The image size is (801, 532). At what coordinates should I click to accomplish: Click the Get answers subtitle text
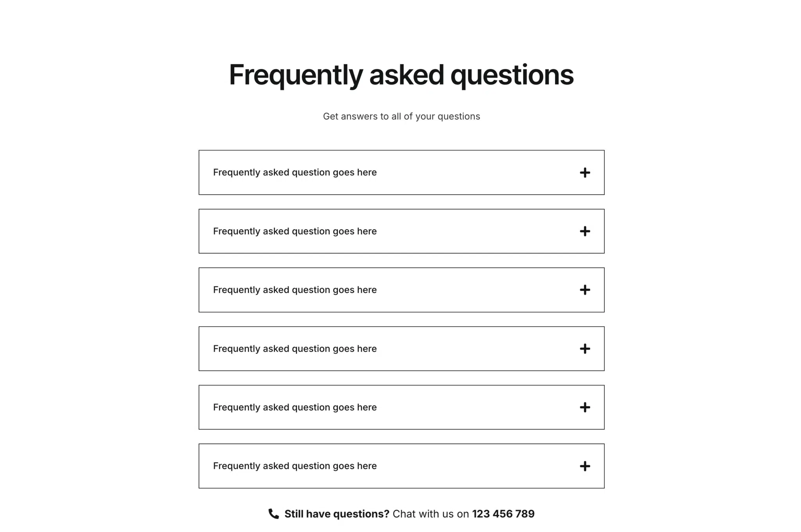[400, 116]
